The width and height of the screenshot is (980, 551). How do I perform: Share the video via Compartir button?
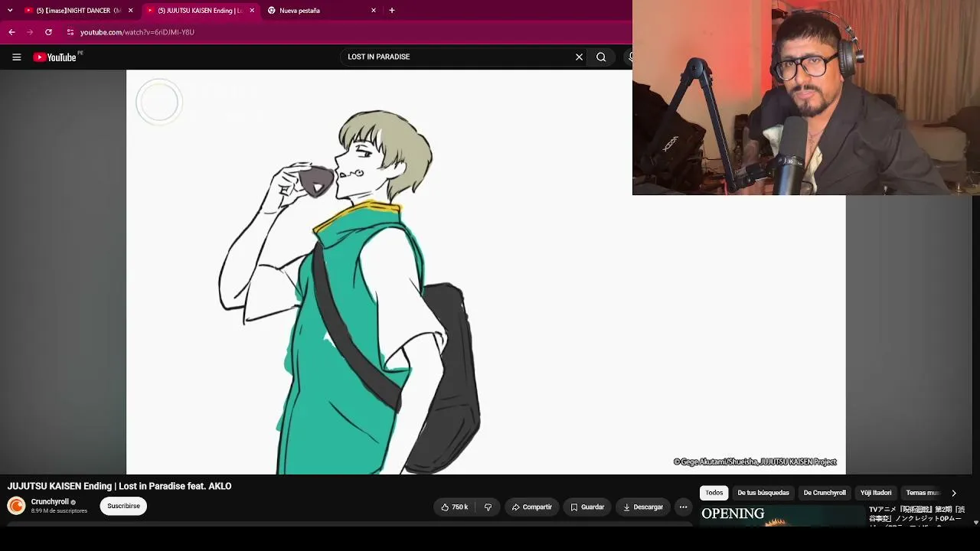point(531,507)
